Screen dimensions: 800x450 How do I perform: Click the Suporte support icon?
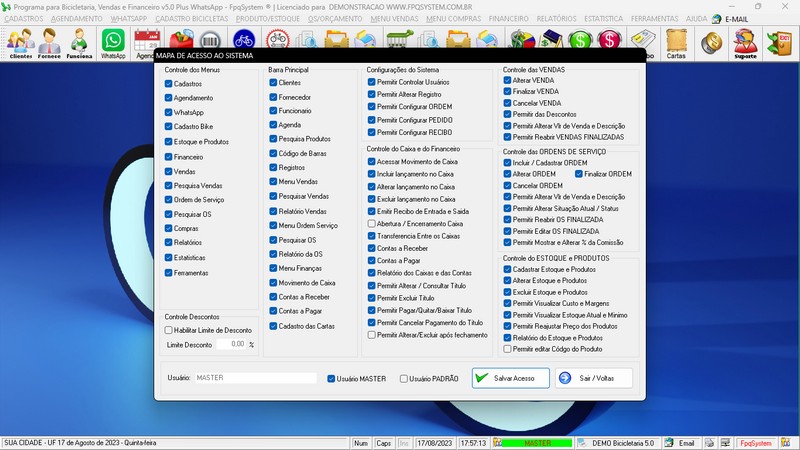744,43
